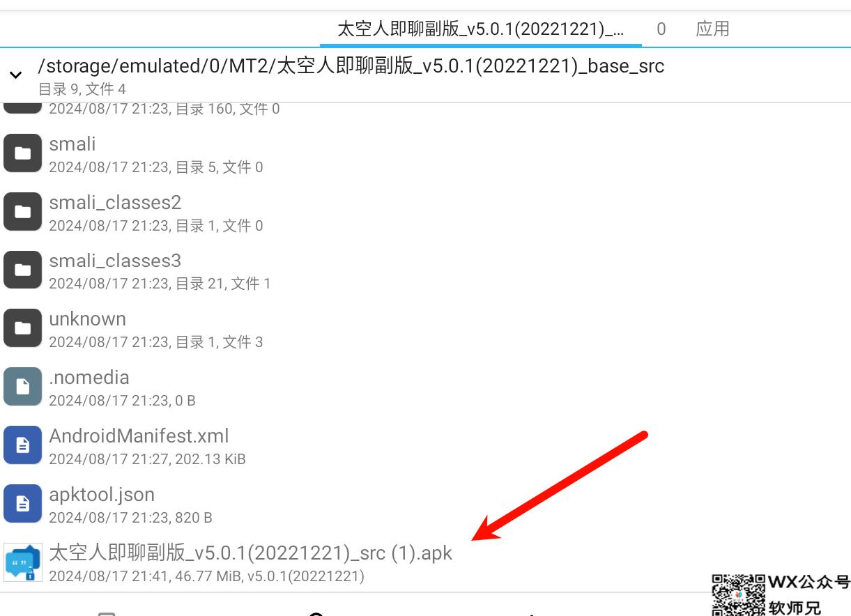Open the 太空人即聊副版_v5.0.1(20221221)_src (1).apk file name
This screenshot has width=851, height=616.
pos(251,553)
